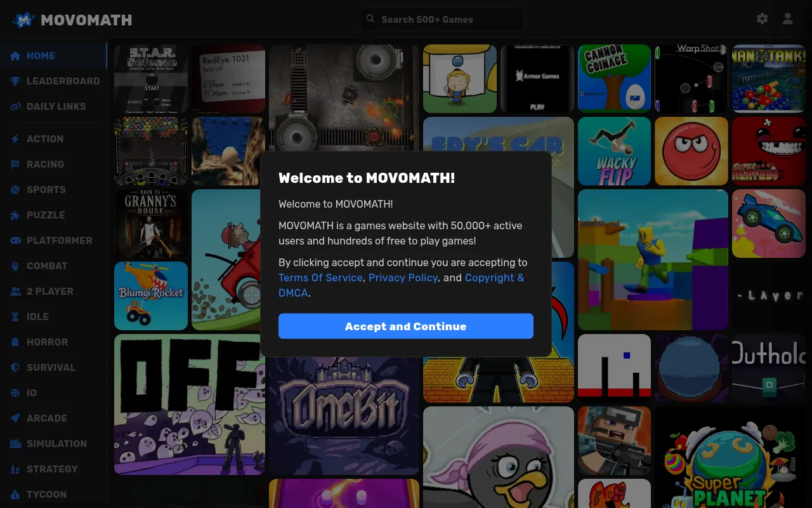Open the Wacky Flip game thumbnail
The image size is (812, 508).
[614, 151]
